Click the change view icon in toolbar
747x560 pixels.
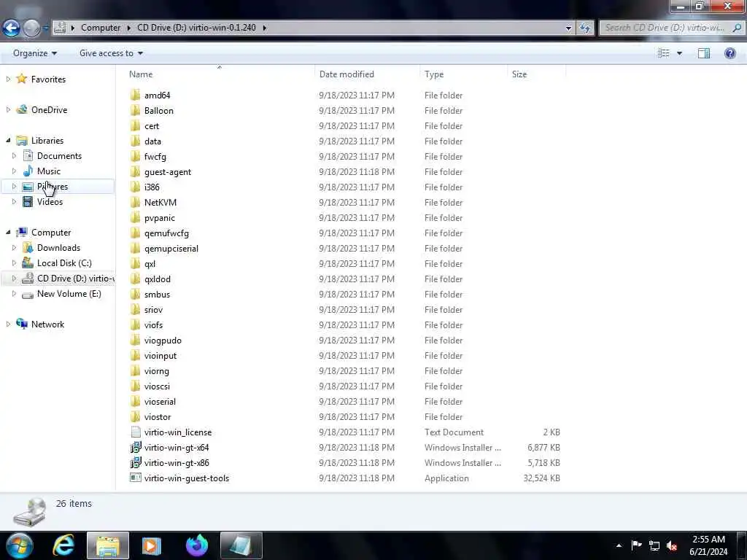(663, 53)
